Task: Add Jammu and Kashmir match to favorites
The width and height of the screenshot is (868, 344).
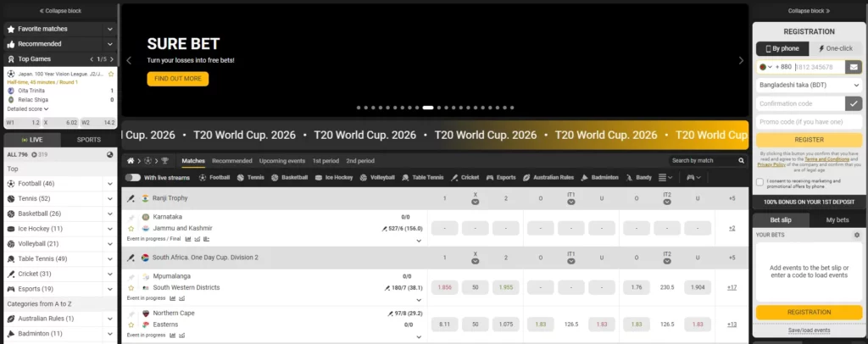Action: coord(131,229)
